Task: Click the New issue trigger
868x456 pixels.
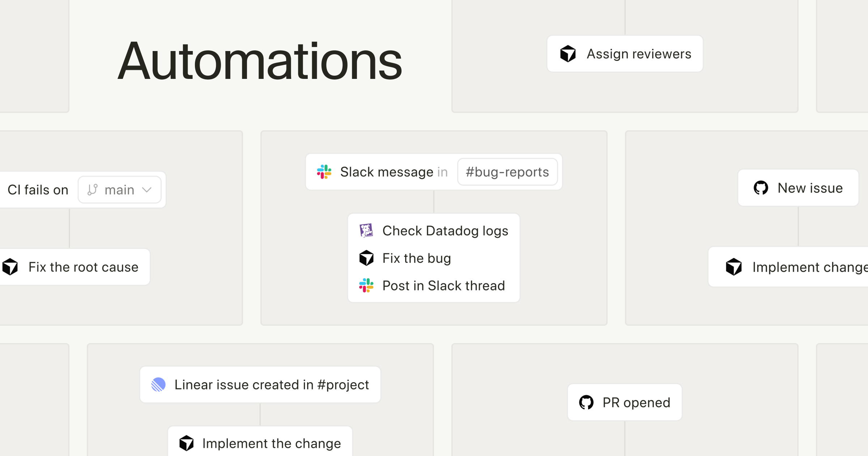Action: pos(798,188)
